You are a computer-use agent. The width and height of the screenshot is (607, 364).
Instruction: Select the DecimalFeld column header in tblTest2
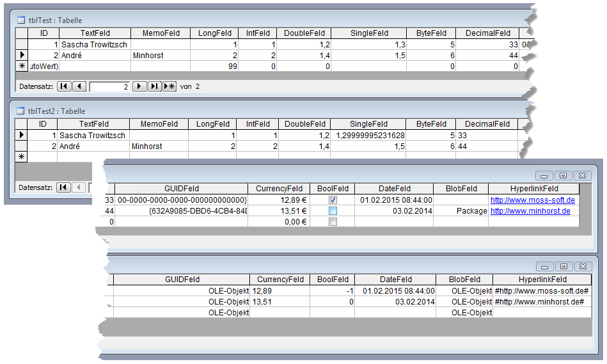point(487,124)
